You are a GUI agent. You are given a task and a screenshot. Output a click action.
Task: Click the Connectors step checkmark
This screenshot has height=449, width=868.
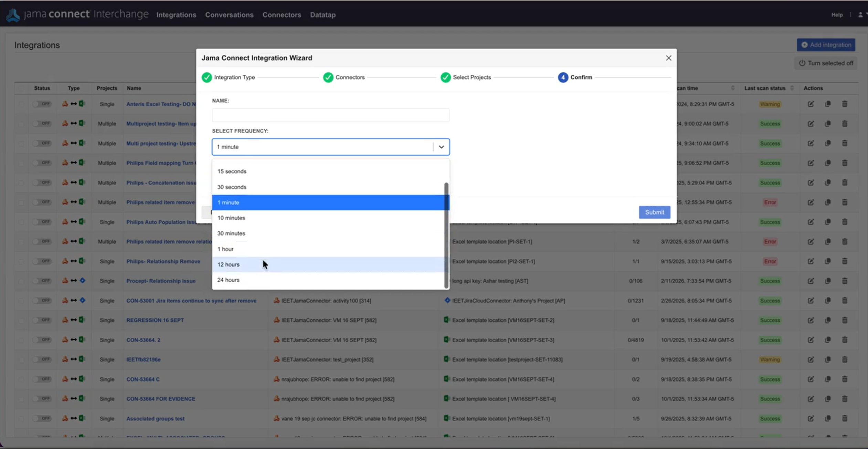point(328,77)
